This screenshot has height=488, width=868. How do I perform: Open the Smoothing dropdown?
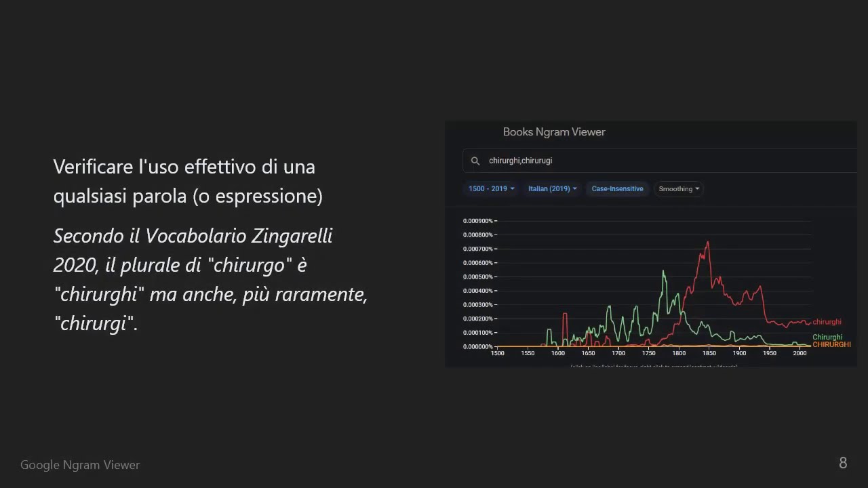[679, 188]
